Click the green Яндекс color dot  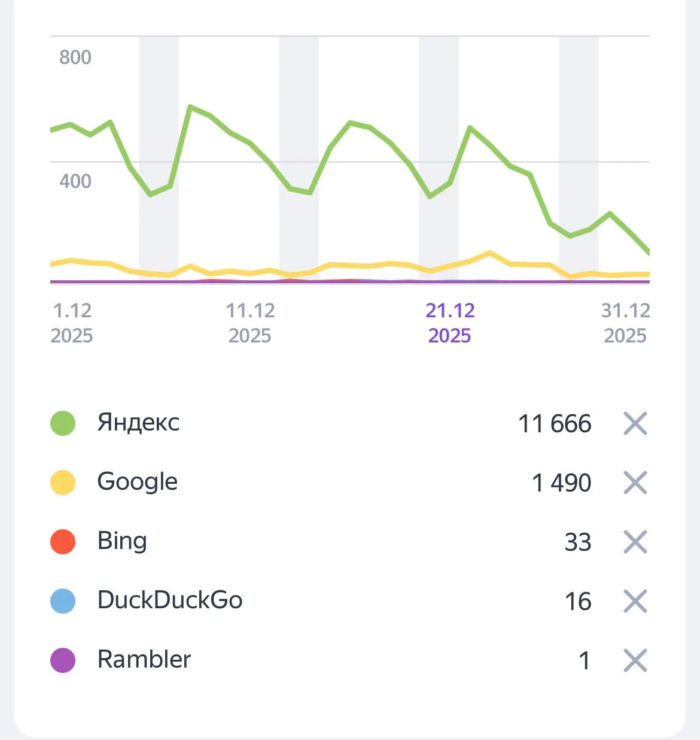click(63, 423)
